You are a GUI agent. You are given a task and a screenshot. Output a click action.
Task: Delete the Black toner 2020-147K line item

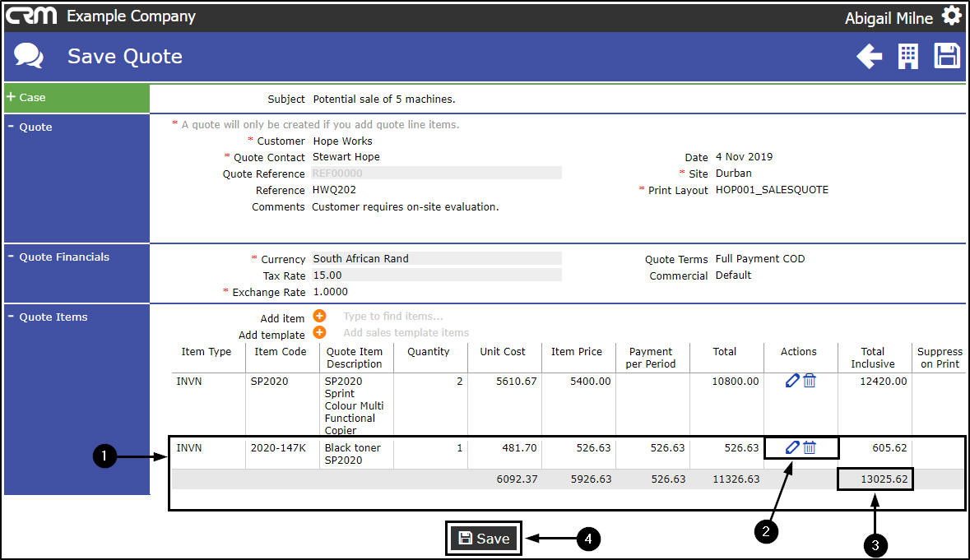coord(810,447)
